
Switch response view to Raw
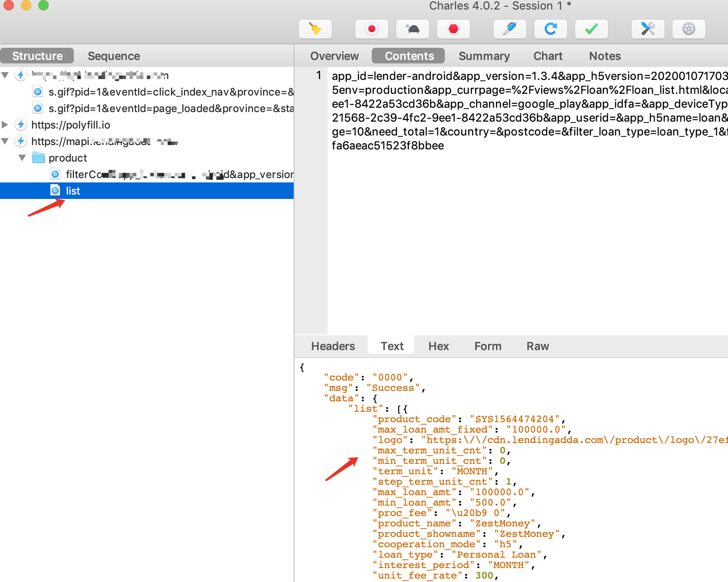point(538,346)
